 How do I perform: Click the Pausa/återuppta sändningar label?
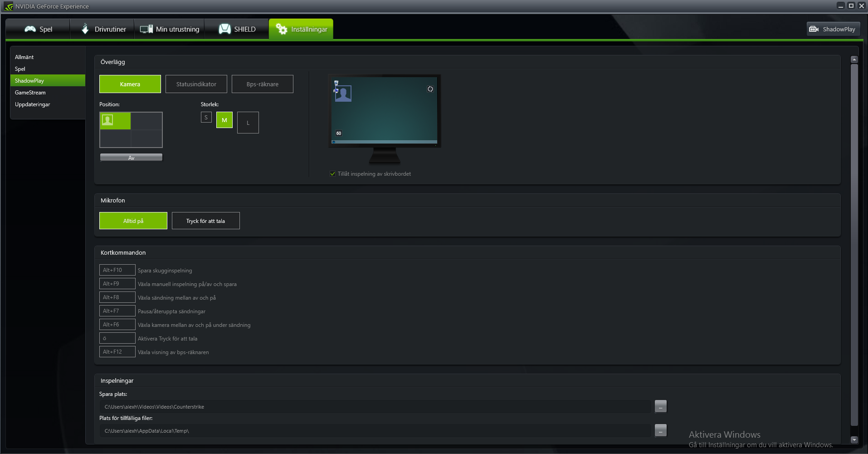coord(172,311)
